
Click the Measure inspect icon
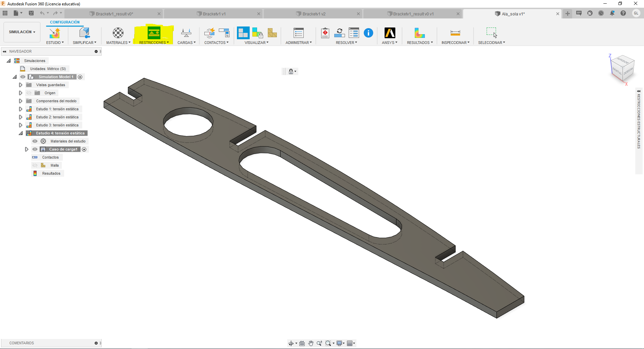pos(455,33)
